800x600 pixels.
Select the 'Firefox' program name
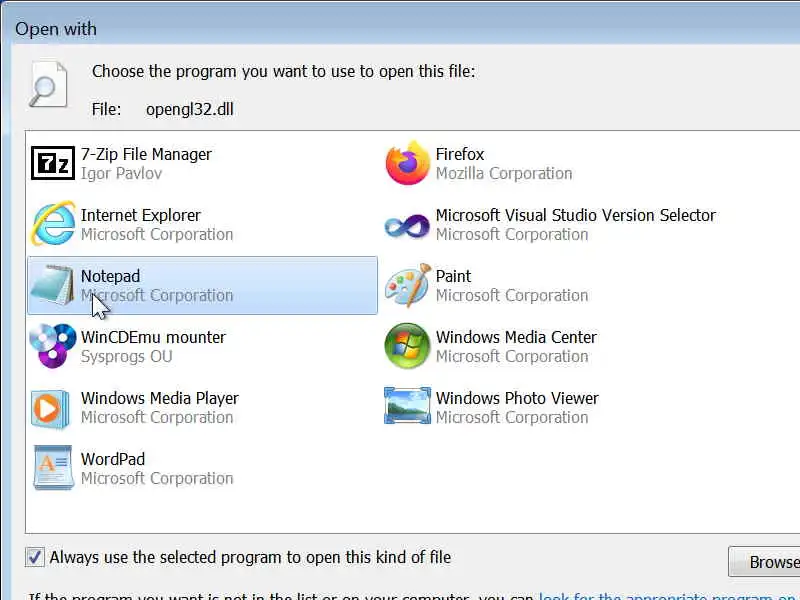[460, 154]
